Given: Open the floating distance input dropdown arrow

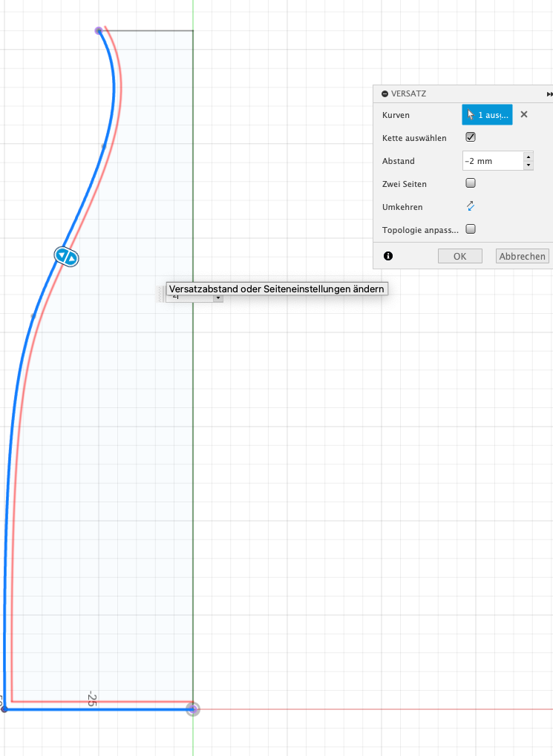Looking at the screenshot, I should (217, 298).
